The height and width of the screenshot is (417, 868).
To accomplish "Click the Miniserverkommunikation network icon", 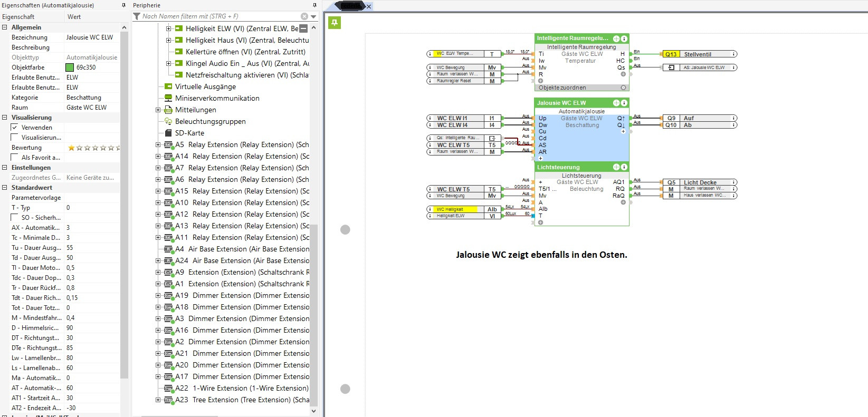I will pos(168,98).
